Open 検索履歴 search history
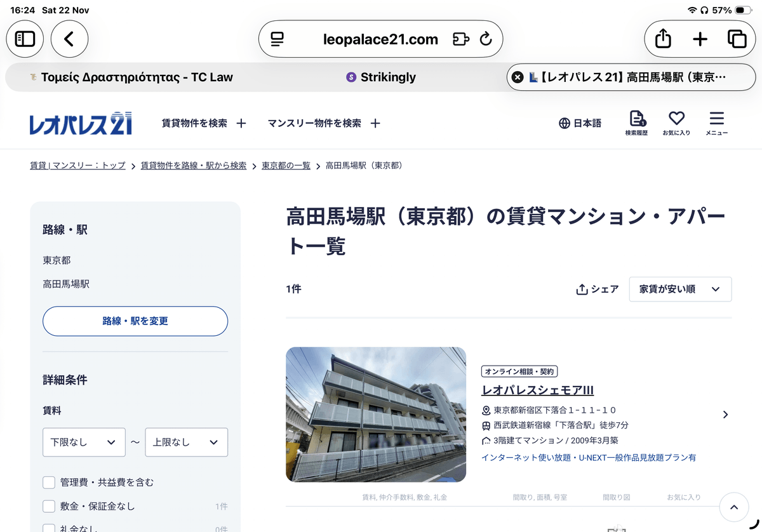Viewport: 762px width, 532px height. coord(636,123)
